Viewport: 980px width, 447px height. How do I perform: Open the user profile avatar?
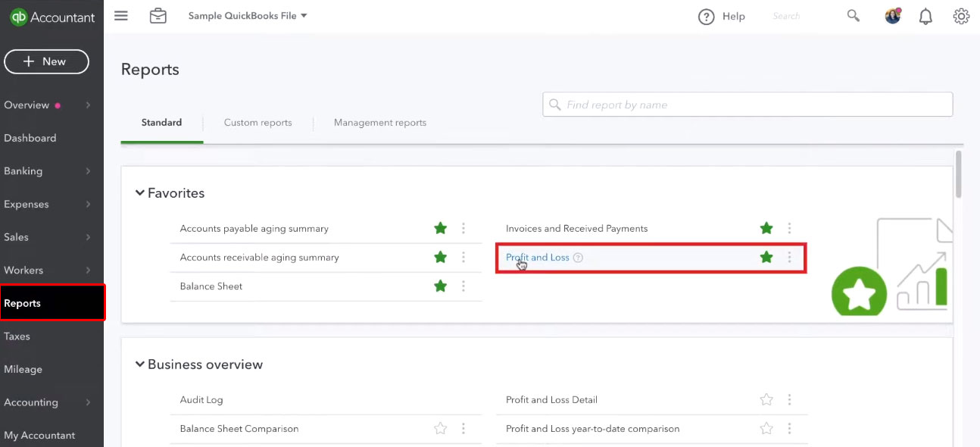pos(893,16)
